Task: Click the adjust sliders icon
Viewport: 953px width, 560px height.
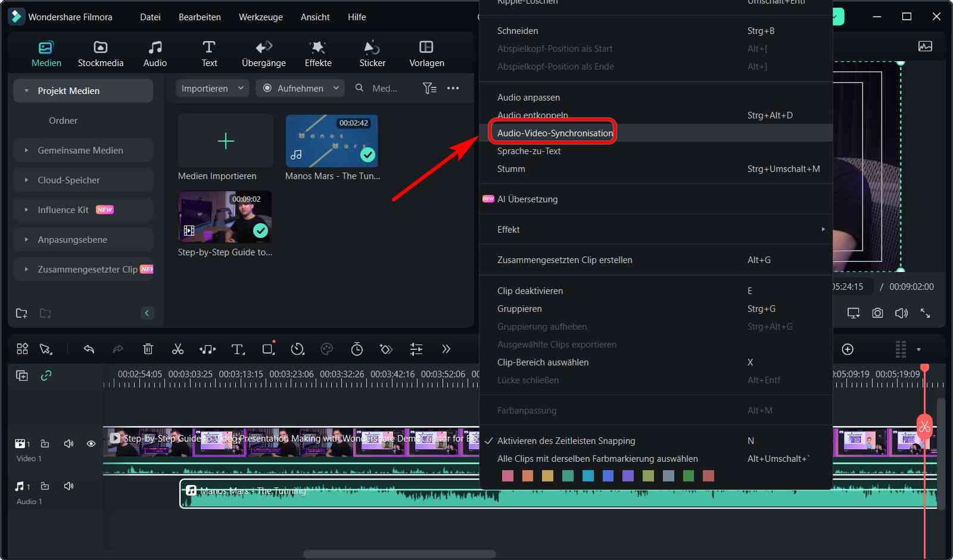Action: (x=416, y=349)
